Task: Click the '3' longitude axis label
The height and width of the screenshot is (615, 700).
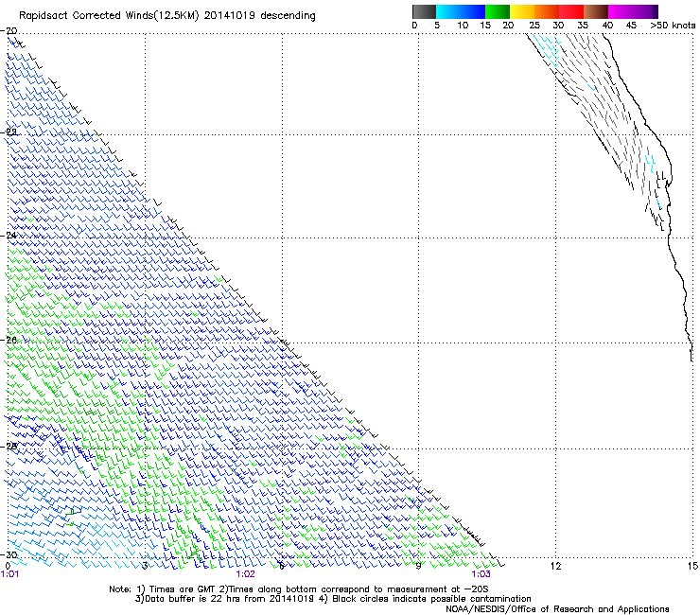Action: tap(145, 566)
